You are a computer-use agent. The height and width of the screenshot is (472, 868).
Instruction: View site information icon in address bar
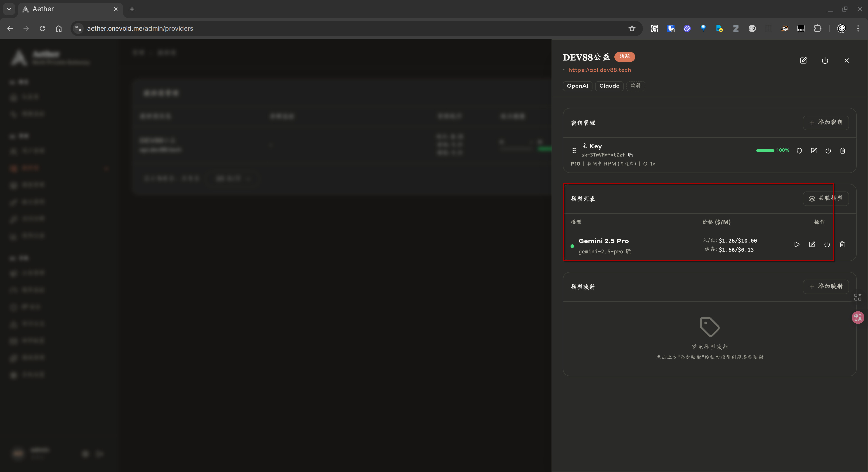click(x=78, y=29)
